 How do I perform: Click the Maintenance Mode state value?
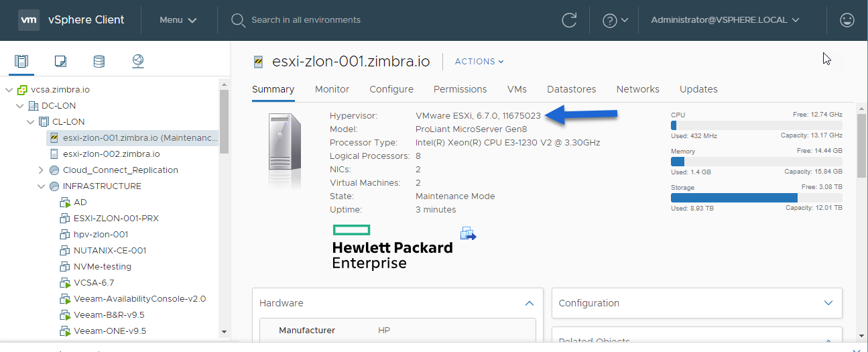455,196
